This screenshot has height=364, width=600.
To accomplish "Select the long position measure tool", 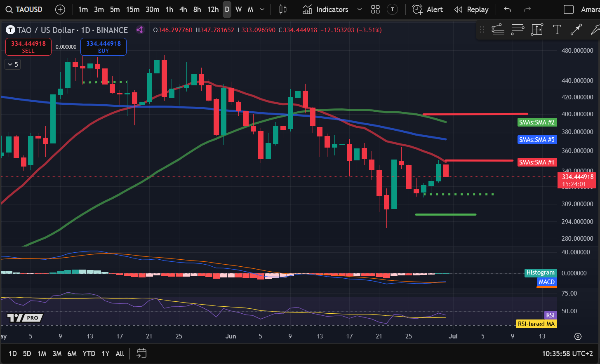I will point(537,30).
